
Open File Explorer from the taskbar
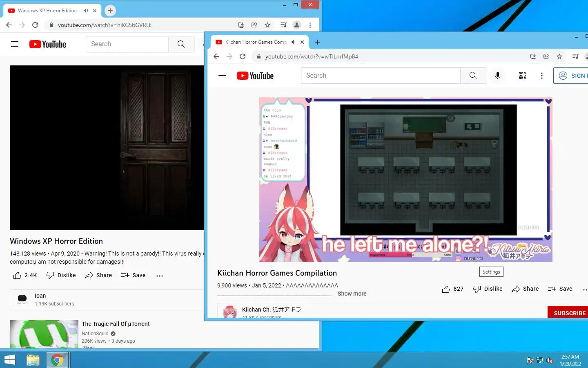(33, 360)
